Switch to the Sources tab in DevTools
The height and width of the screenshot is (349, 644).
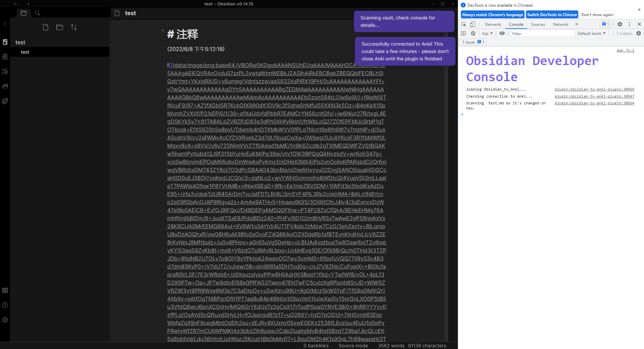point(538,24)
